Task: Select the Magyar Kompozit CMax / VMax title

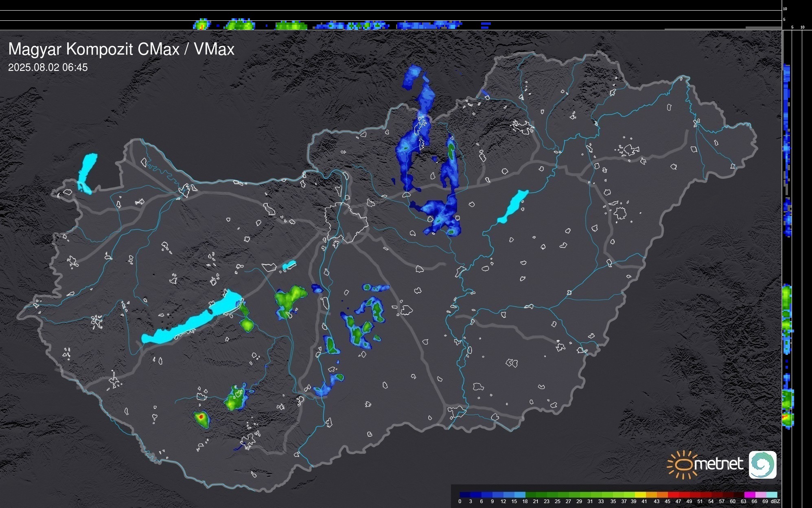Action: [x=121, y=49]
